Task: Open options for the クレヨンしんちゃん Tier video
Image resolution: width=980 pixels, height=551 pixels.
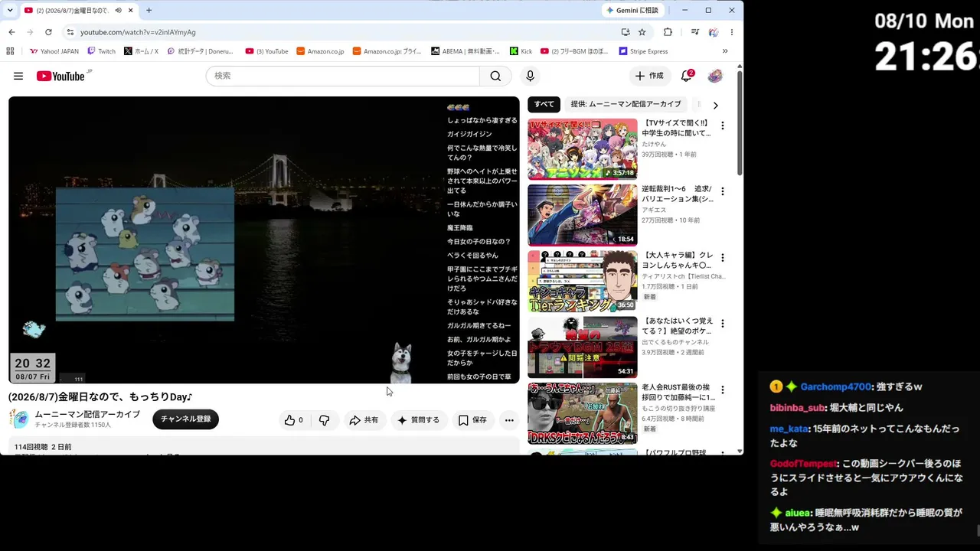Action: 722,257
